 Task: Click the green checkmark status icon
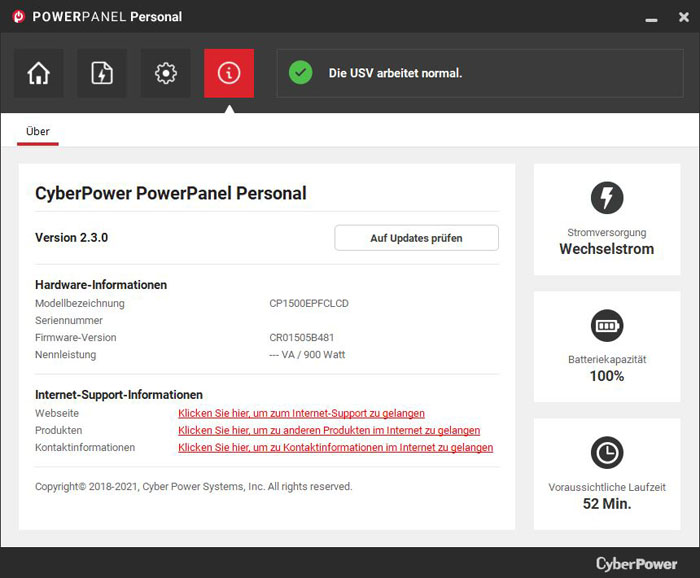pyautogui.click(x=300, y=73)
